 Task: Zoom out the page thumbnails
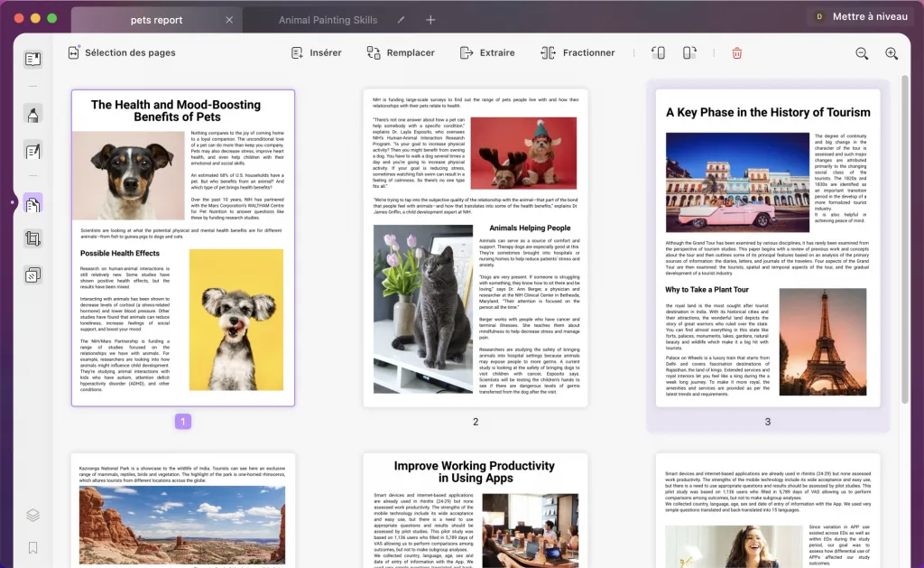[862, 53]
